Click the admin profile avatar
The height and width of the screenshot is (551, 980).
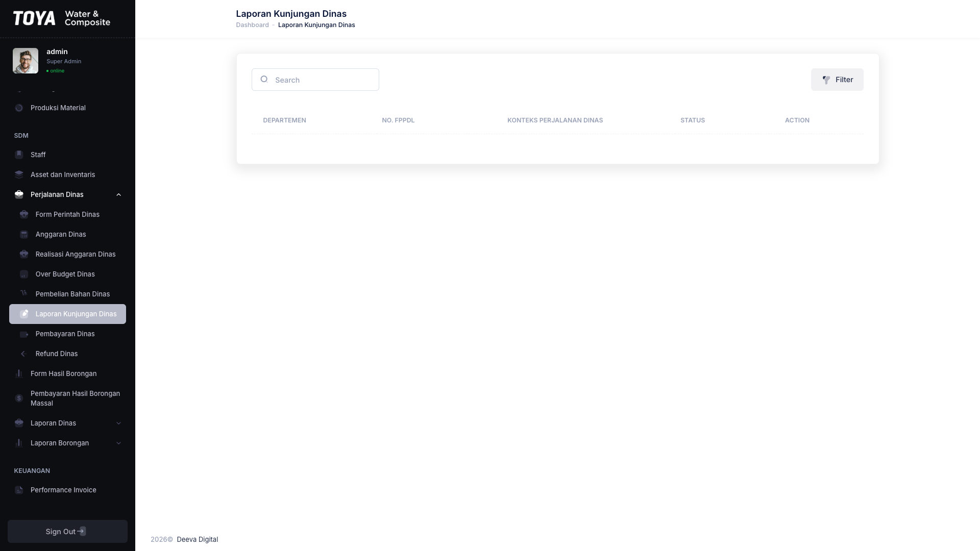(26, 61)
